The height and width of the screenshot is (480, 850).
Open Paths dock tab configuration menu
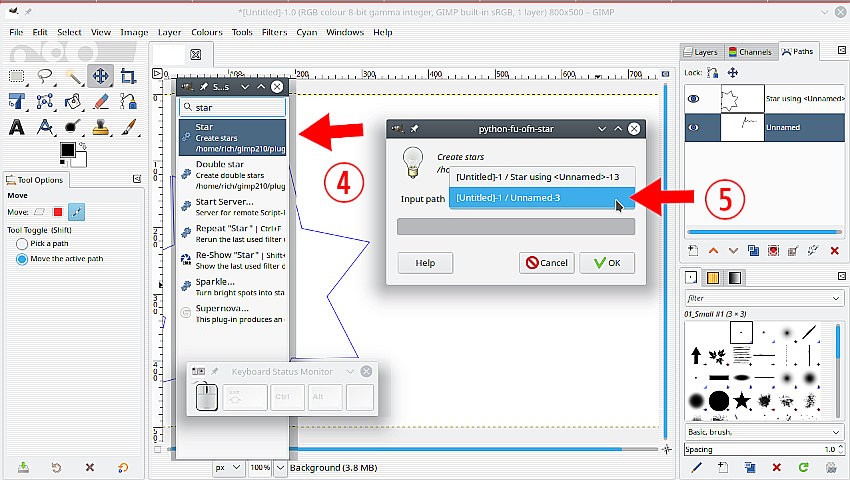pyautogui.click(x=842, y=50)
